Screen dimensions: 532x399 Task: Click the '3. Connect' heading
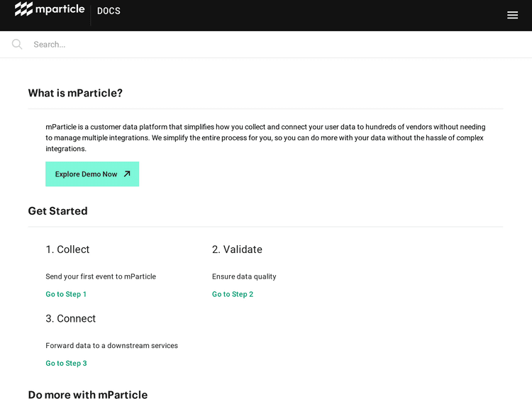[70, 319]
